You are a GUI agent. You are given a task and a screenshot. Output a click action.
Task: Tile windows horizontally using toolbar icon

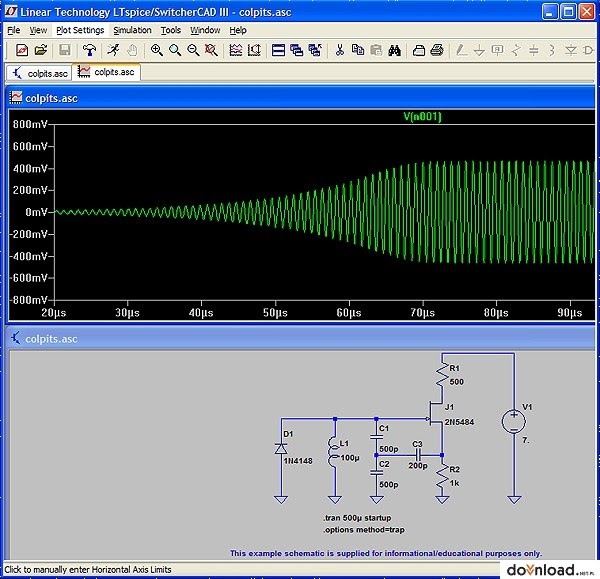(x=278, y=50)
